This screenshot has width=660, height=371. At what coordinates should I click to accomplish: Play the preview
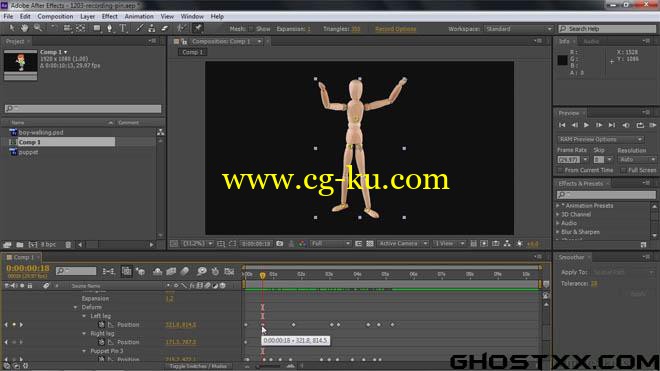[x=586, y=125]
